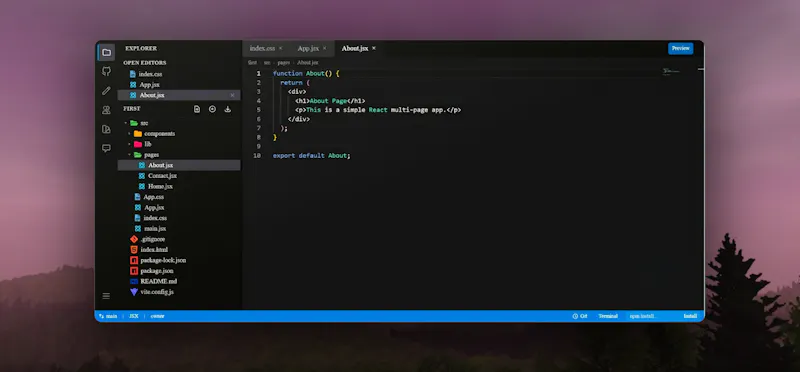This screenshot has width=800, height=372.
Task: Click the pink lib folder icon
Action: pos(138,144)
